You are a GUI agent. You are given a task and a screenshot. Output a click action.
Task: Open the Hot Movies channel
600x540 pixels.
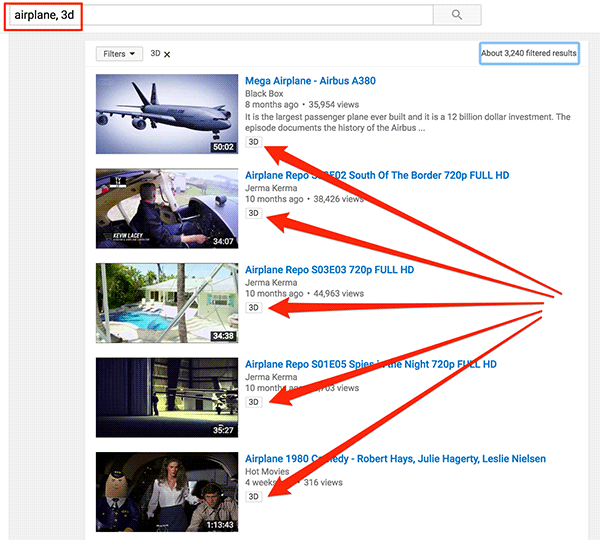[268, 472]
